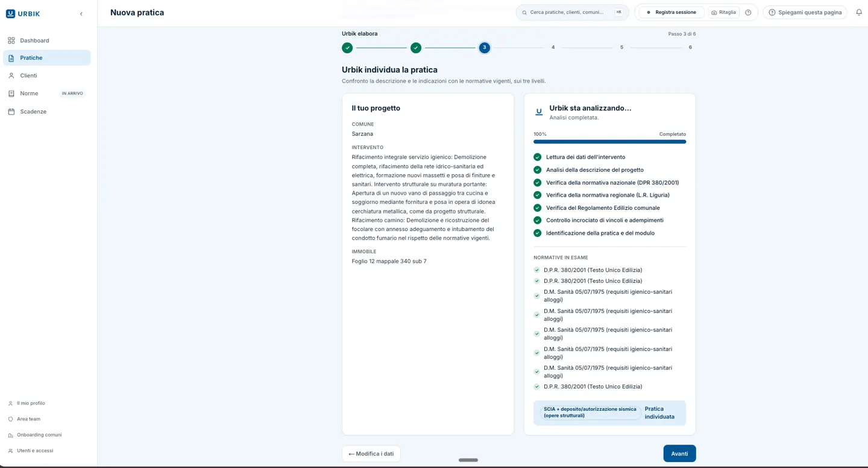
Task: Click the 100% analysis progress bar
Action: tap(609, 142)
